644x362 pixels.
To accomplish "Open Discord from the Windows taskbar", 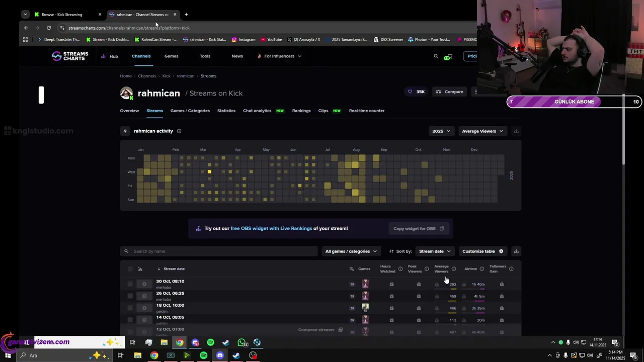I will 220,355.
